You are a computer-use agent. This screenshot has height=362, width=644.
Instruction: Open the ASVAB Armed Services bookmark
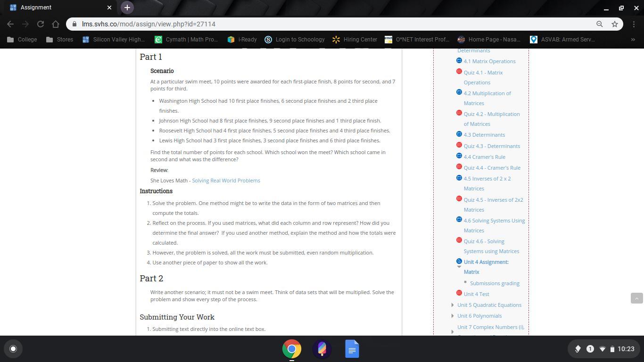(562, 40)
